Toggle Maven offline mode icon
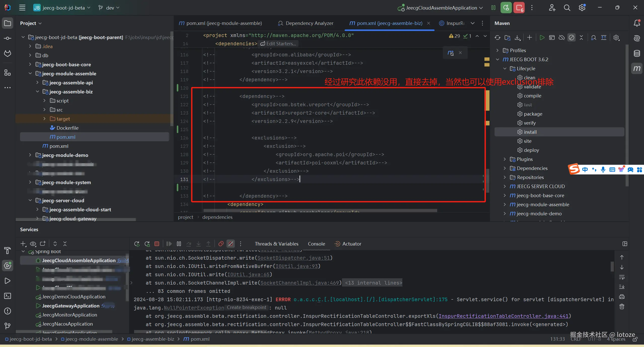 [x=561, y=38]
